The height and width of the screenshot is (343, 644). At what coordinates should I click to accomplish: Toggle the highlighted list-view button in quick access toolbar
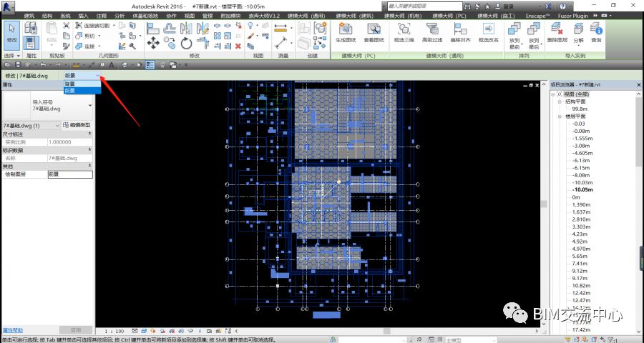[150, 65]
